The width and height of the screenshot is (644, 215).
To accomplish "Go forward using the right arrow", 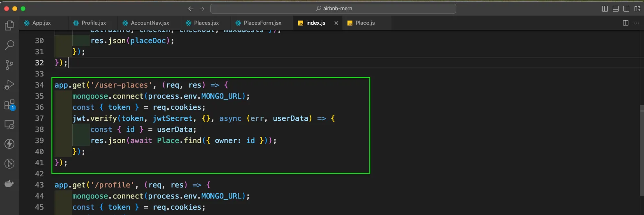I will tap(202, 9).
